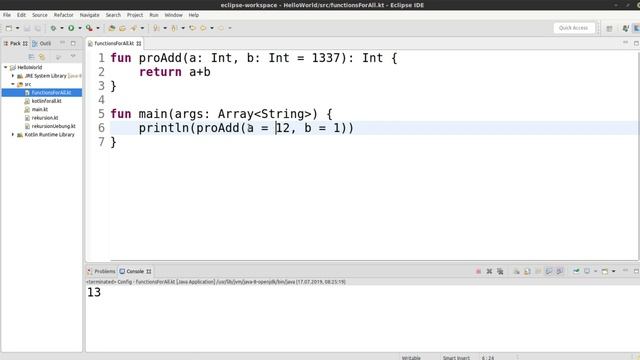Click the Writable status bar entry
The width and height of the screenshot is (640, 360).
click(411, 358)
